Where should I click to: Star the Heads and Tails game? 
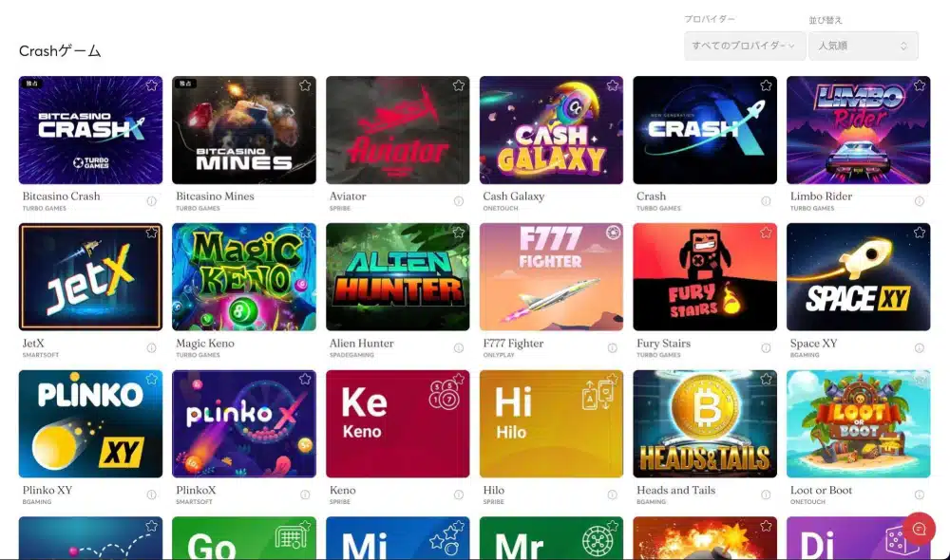click(x=766, y=379)
